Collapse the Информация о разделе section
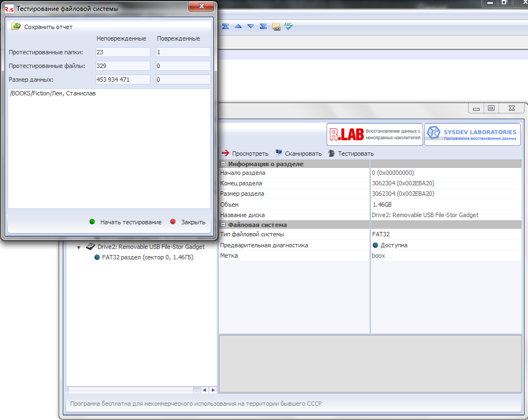The height and width of the screenshot is (420, 528). click(x=223, y=164)
